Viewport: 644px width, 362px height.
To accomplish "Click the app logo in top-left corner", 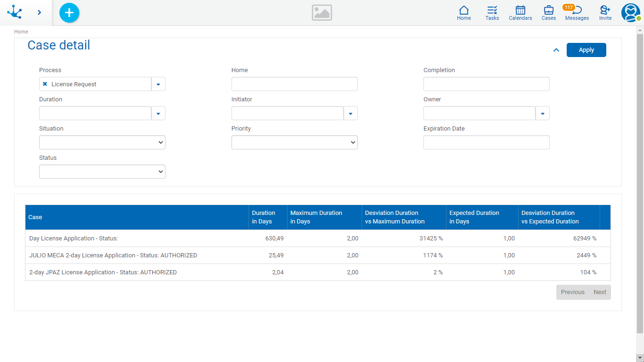I will click(16, 12).
